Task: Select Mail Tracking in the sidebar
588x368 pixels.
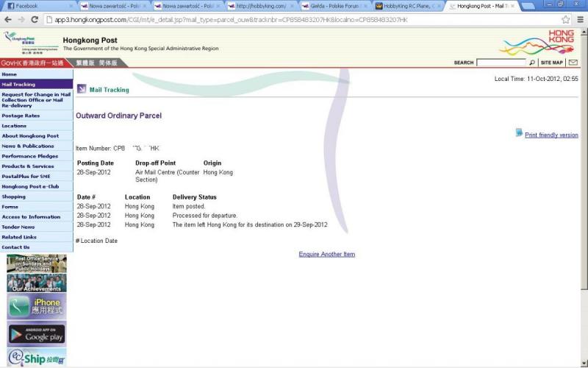Action: 18,85
